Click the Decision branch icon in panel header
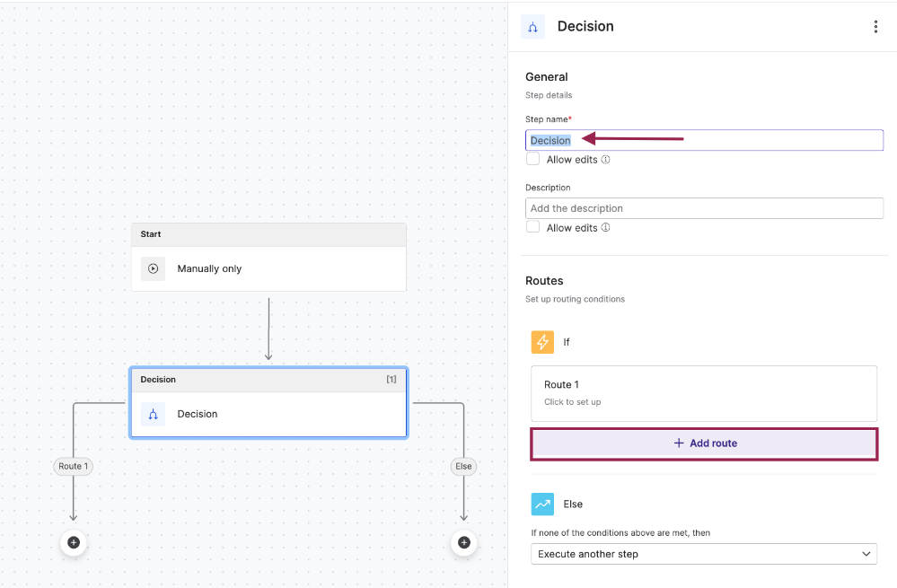This screenshot has height=588, width=897. click(x=532, y=27)
